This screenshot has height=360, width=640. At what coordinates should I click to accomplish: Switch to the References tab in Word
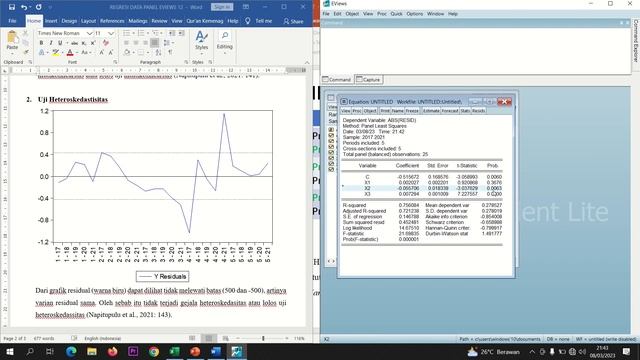tap(112, 21)
